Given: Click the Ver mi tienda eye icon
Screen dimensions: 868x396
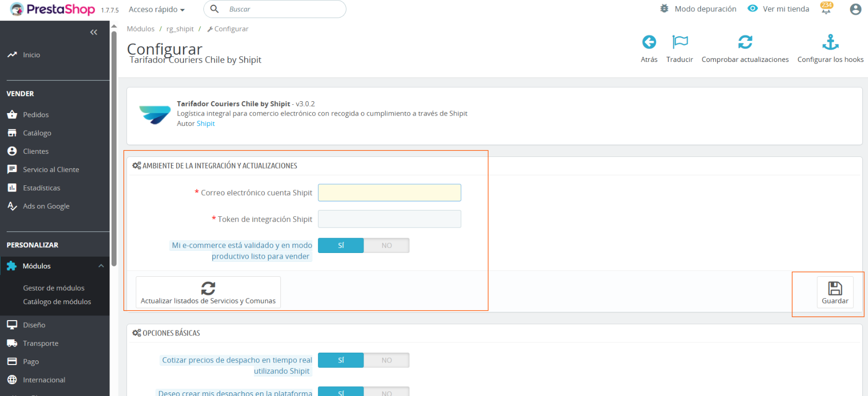Looking at the screenshot, I should click(x=753, y=8).
